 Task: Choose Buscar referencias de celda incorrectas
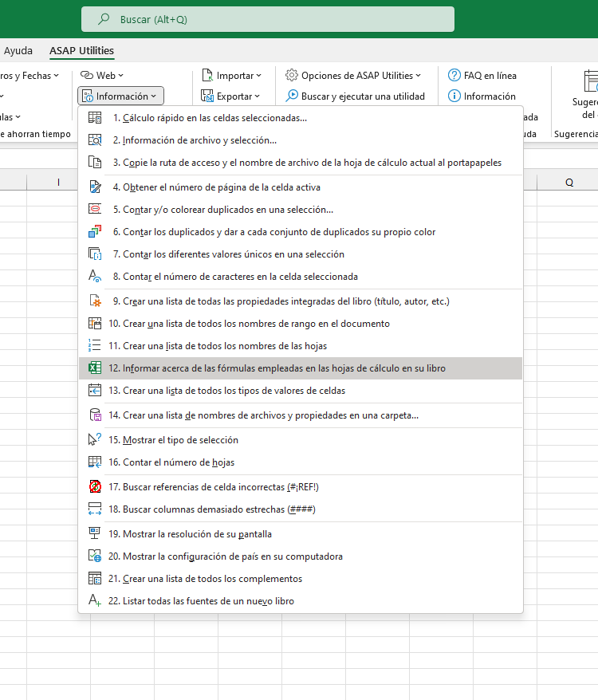pos(301,487)
